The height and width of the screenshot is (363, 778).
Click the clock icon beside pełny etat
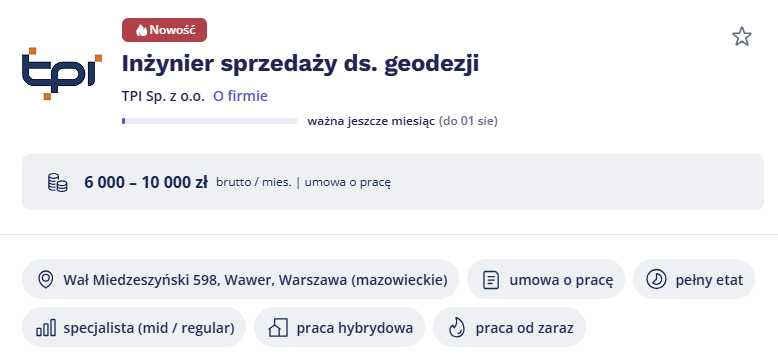[656, 280]
